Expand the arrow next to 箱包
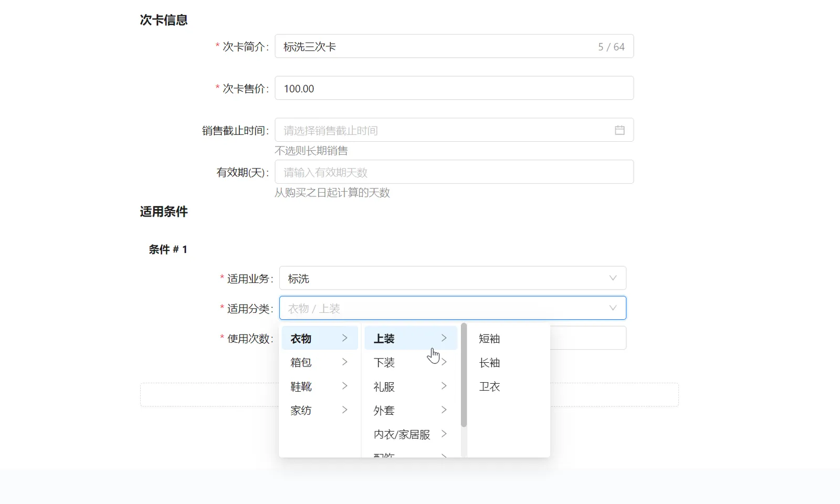This screenshot has width=840, height=504. click(345, 362)
